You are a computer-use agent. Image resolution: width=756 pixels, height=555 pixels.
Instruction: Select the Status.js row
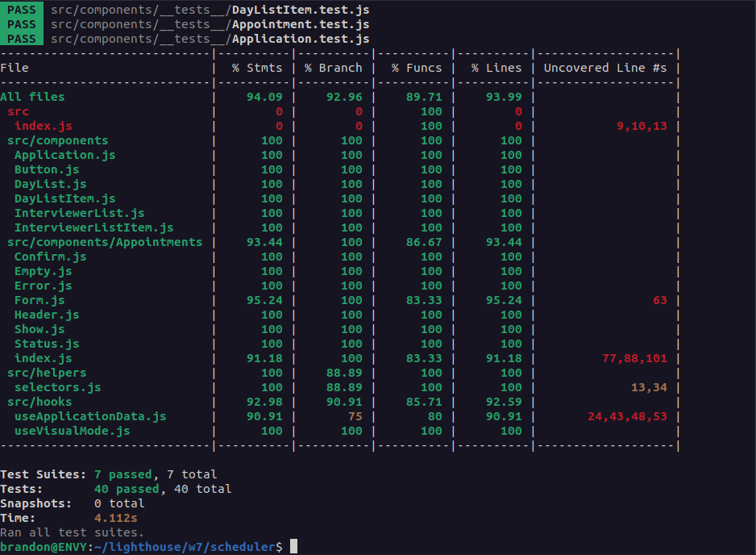(47, 344)
